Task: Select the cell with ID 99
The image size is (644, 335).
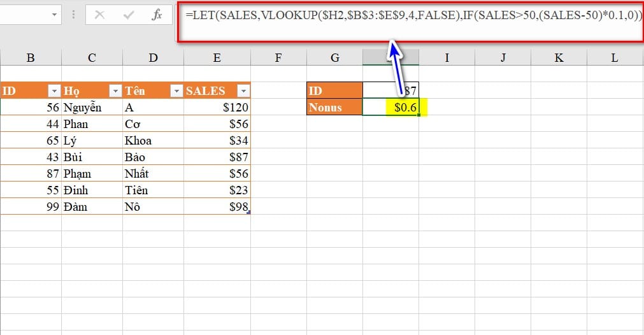Action: [31, 207]
